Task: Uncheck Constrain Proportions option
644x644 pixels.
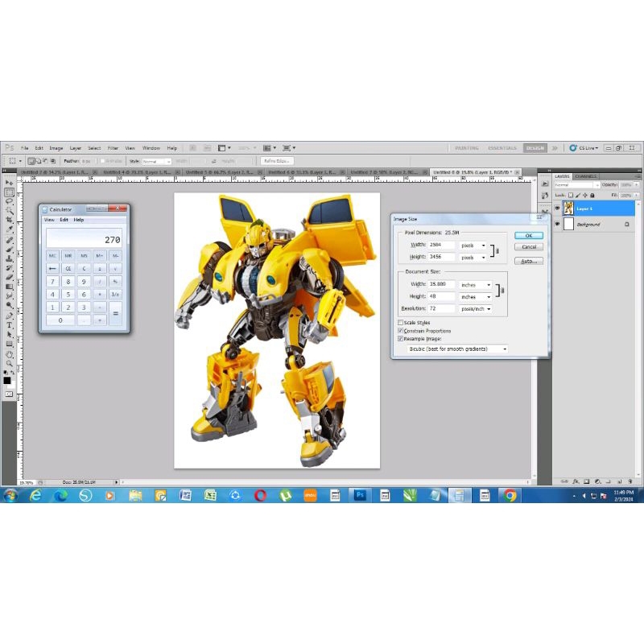Action: click(x=401, y=331)
